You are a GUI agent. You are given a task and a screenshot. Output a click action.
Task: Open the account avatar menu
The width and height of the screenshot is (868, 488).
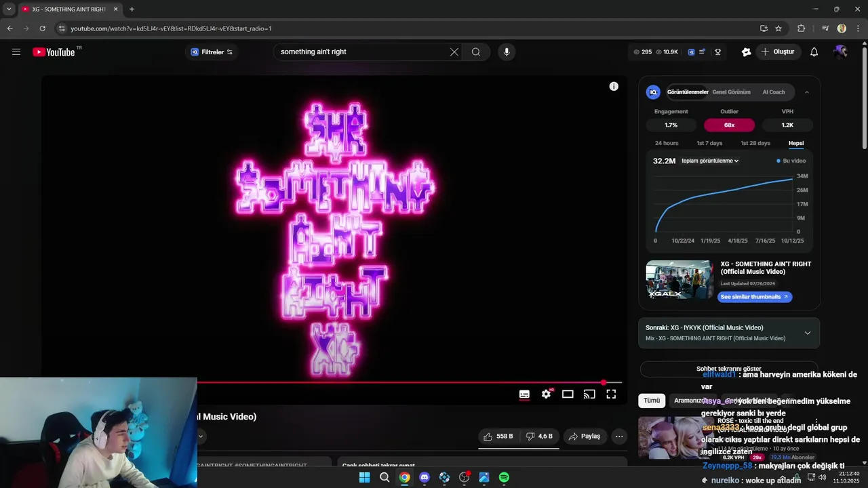tap(841, 52)
